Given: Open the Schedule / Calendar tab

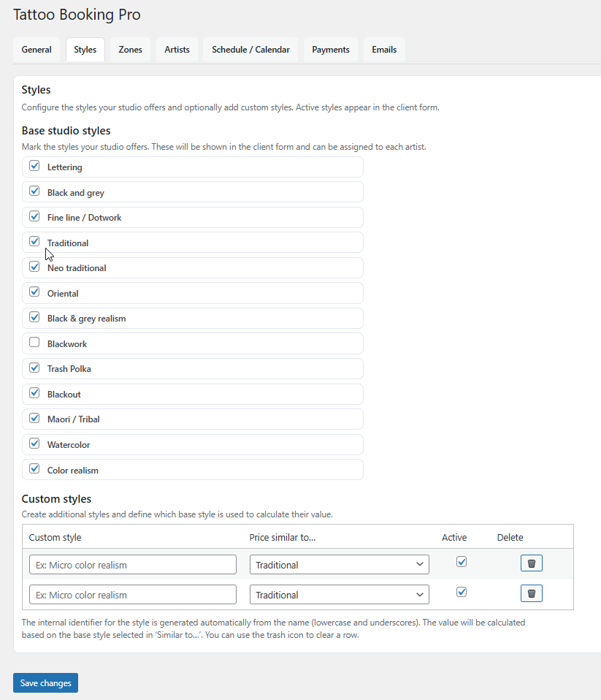Looking at the screenshot, I should pyautogui.click(x=250, y=50).
